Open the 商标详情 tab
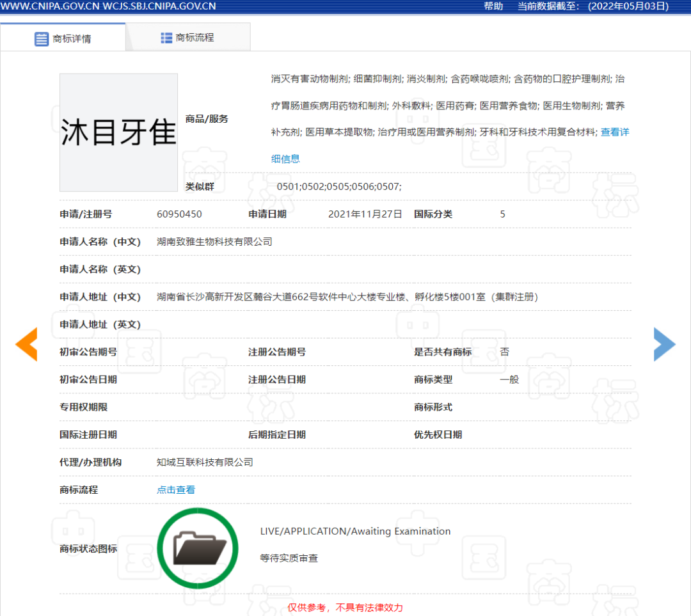Image resolution: width=691 pixels, height=616 pixels. coord(63,38)
